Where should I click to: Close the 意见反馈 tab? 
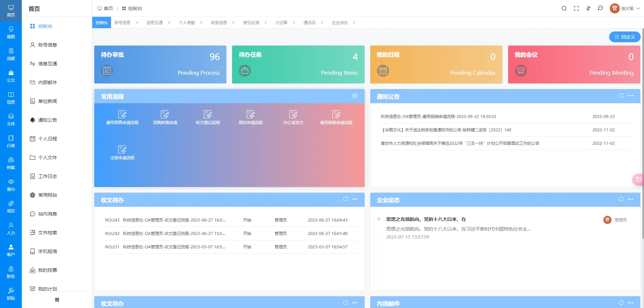[x=266, y=23]
